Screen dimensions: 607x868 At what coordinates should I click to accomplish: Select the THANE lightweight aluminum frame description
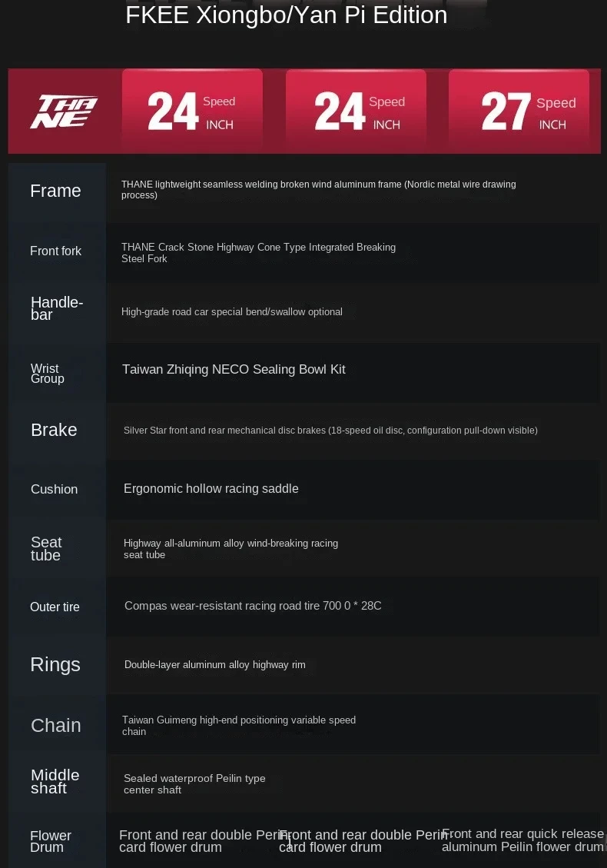[318, 190]
